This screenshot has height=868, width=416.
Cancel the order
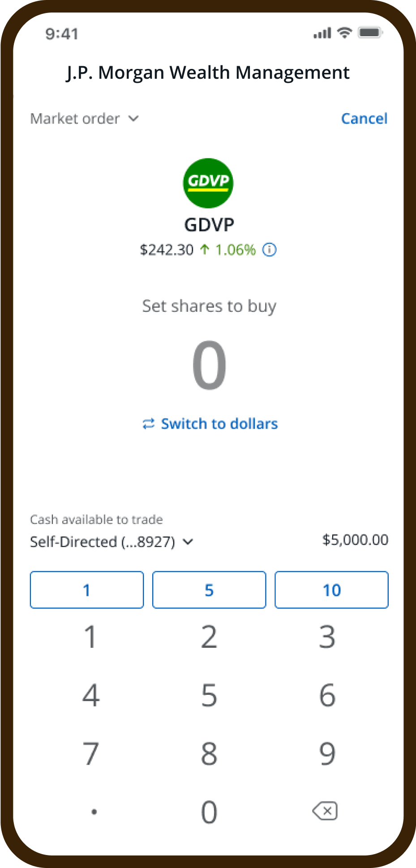364,119
